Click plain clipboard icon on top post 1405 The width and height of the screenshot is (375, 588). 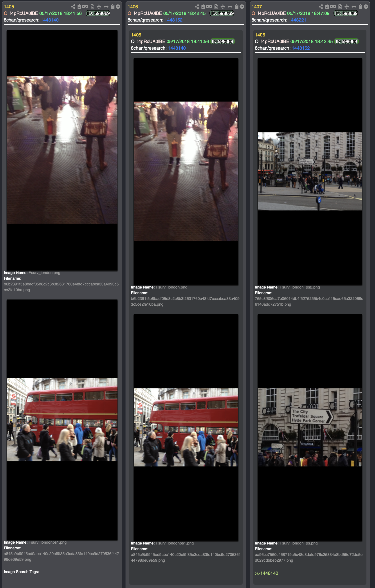[x=113, y=7]
